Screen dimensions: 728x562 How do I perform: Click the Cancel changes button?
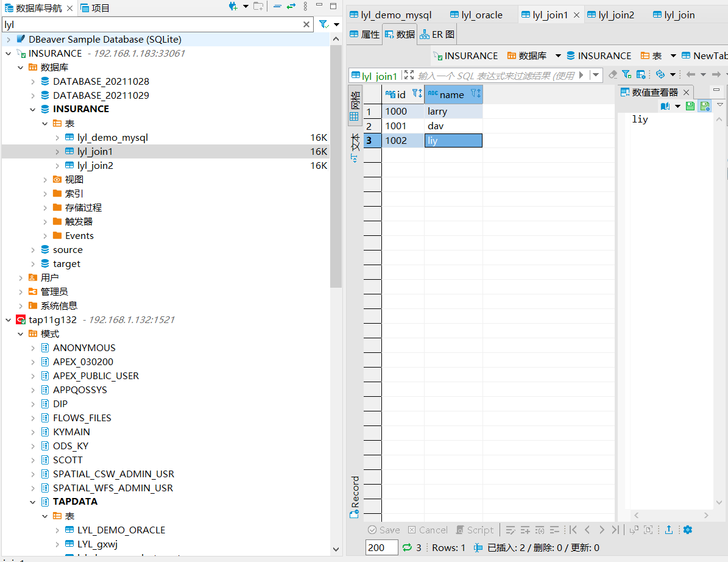pos(428,530)
